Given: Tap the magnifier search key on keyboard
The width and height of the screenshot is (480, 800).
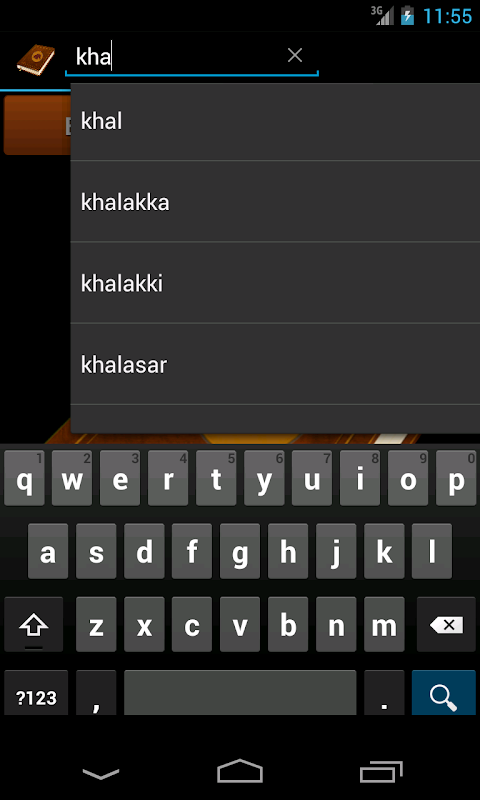Looking at the screenshot, I should pos(443,692).
